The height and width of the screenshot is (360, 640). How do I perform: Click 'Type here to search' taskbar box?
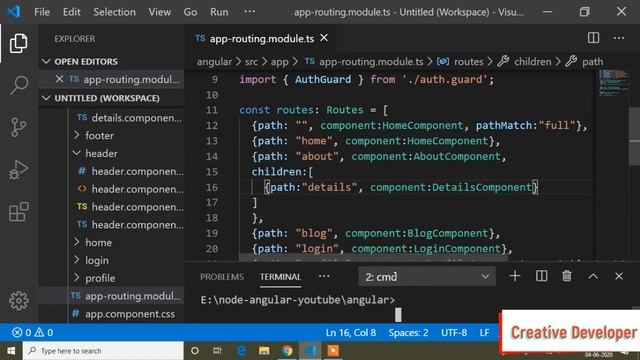(x=103, y=351)
